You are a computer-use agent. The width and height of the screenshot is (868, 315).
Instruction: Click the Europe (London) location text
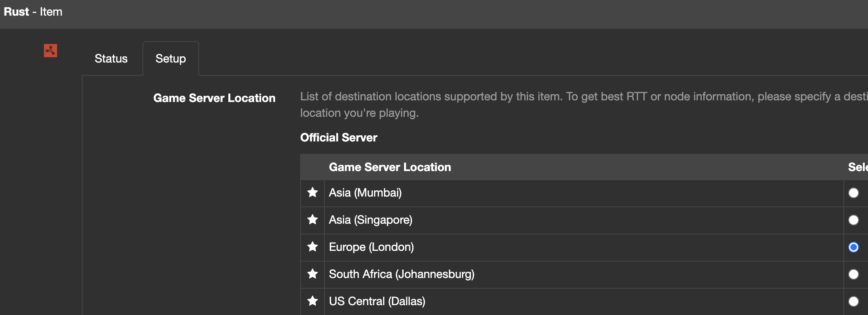(x=372, y=247)
